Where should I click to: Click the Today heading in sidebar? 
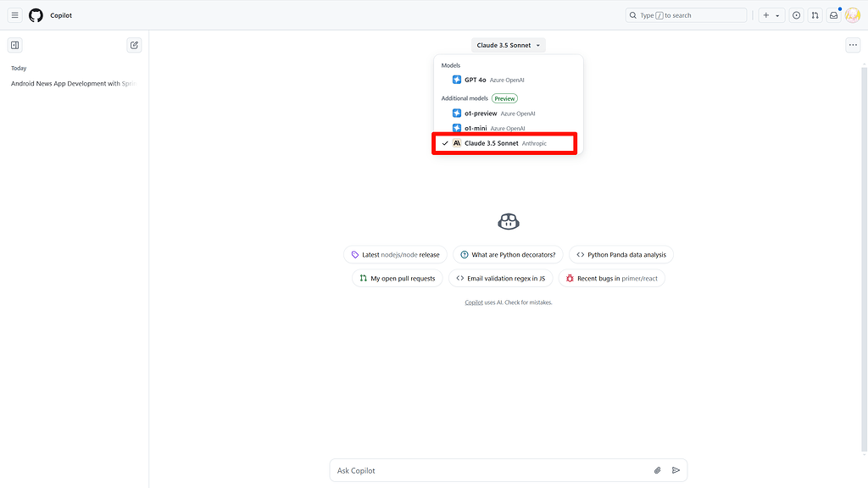point(19,68)
